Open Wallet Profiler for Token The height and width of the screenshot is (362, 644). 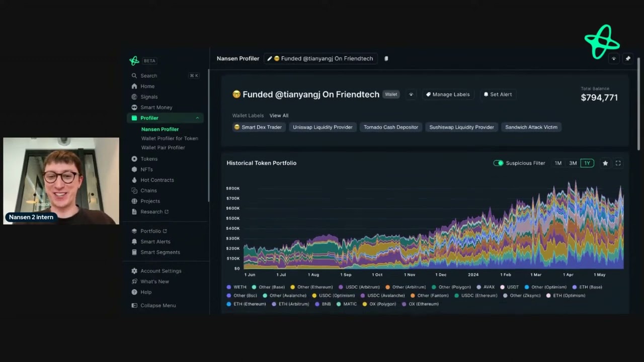(170, 138)
